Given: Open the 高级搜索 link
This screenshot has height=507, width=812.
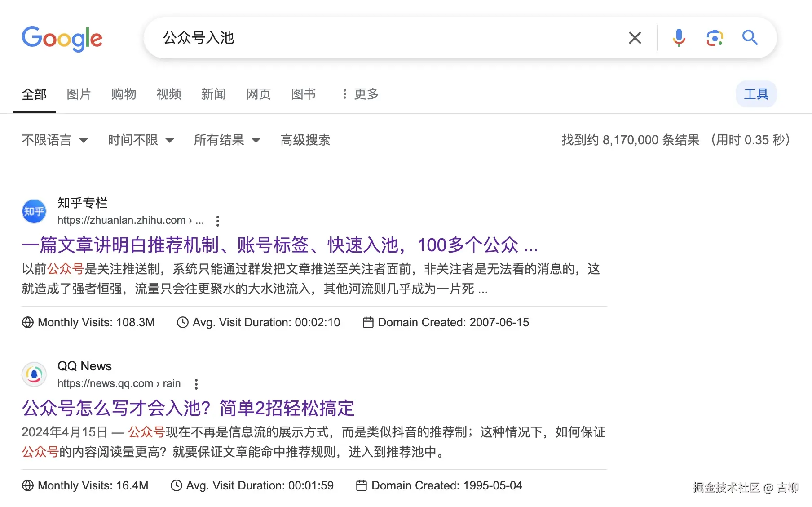Looking at the screenshot, I should coord(305,140).
